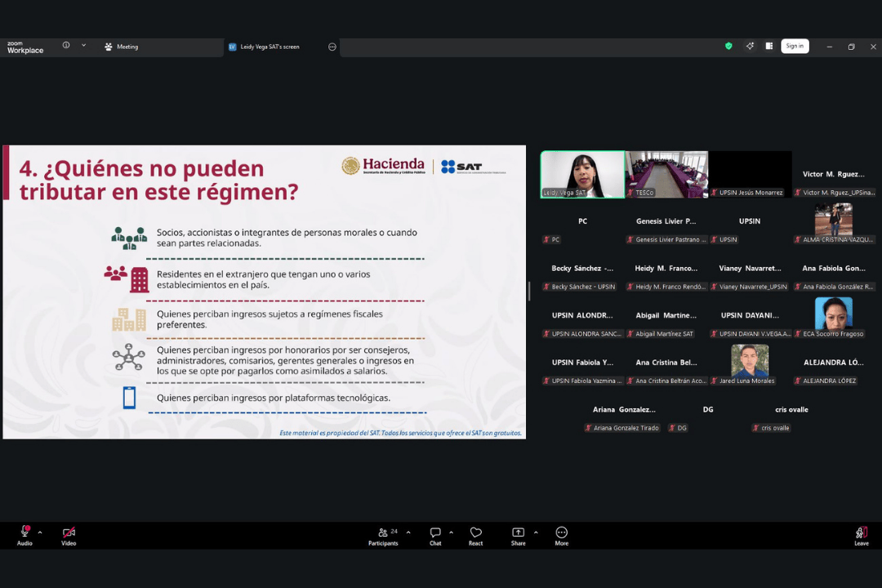The image size is (882, 588).
Task: Open the AI Companion sparkle icon
Action: (x=750, y=47)
